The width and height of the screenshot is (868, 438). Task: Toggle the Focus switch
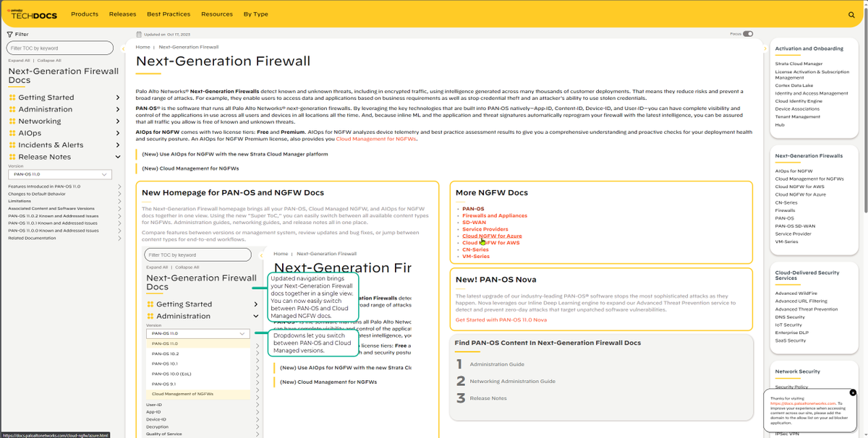pos(748,33)
